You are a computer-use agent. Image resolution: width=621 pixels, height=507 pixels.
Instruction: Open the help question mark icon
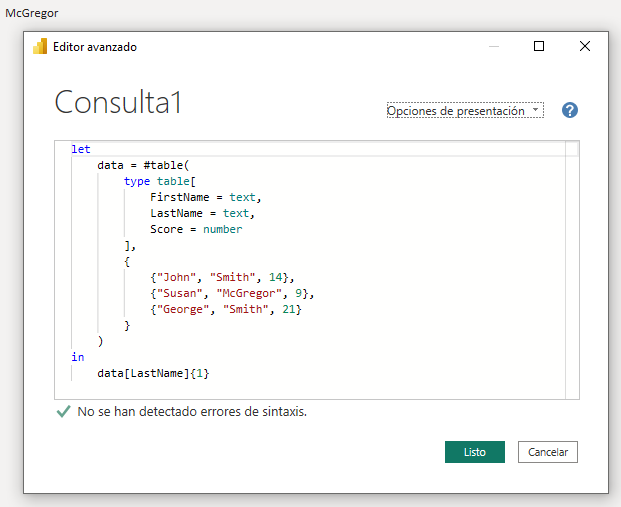pos(570,111)
